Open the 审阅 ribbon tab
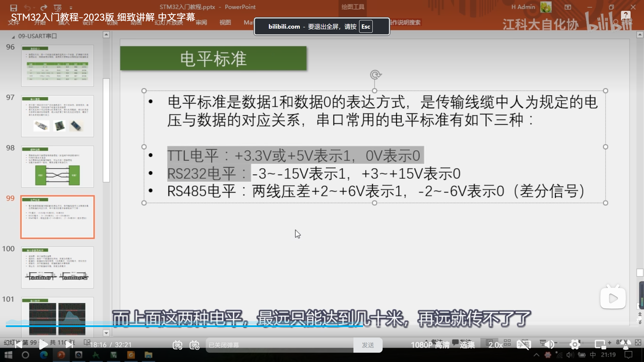The height and width of the screenshot is (362, 644). [201, 22]
